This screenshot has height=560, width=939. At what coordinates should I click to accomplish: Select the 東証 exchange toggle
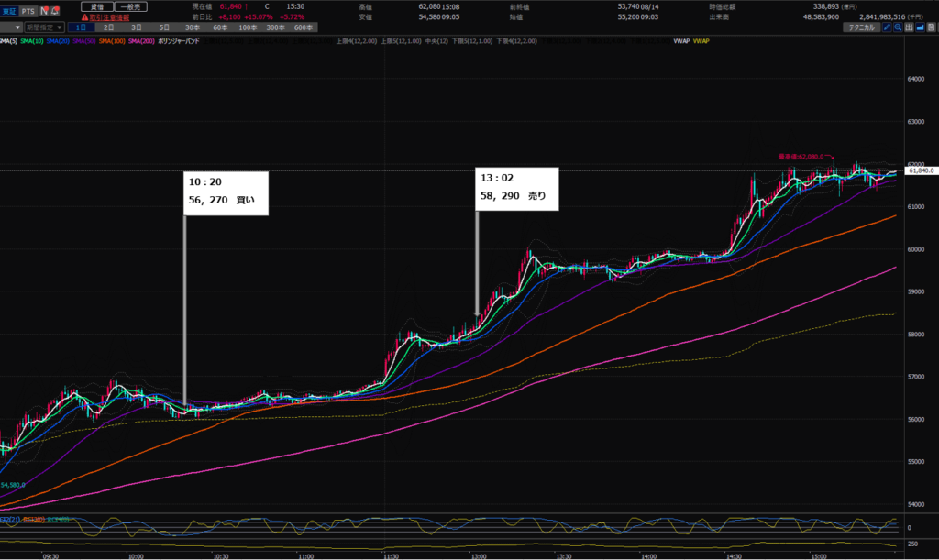pos(9,11)
